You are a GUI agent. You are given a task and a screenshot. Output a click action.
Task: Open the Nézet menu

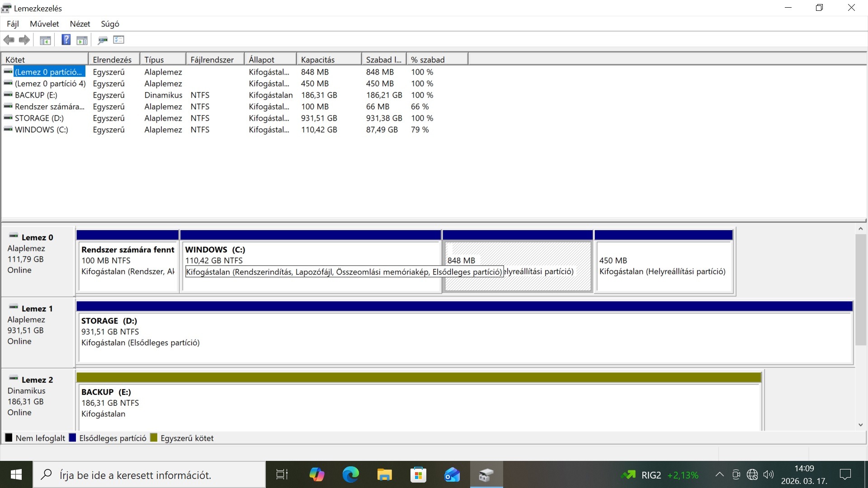(80, 24)
